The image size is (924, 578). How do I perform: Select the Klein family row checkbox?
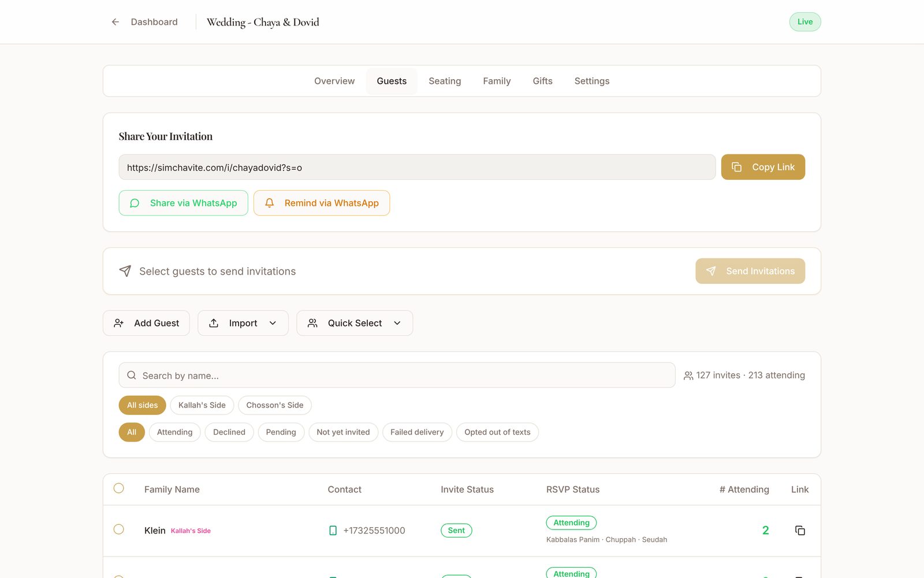click(x=119, y=529)
